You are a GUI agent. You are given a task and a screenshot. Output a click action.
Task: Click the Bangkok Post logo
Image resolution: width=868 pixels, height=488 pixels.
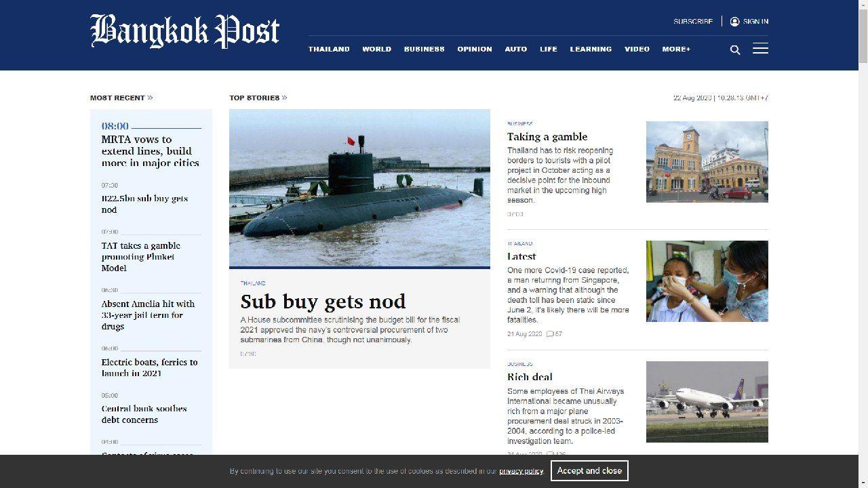tap(184, 31)
